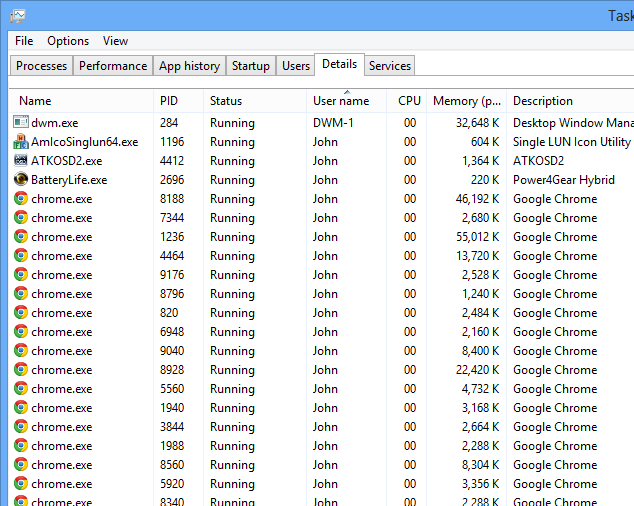Click Chrome icon for PID 4464 row
The width and height of the screenshot is (634, 506).
click(x=21, y=255)
